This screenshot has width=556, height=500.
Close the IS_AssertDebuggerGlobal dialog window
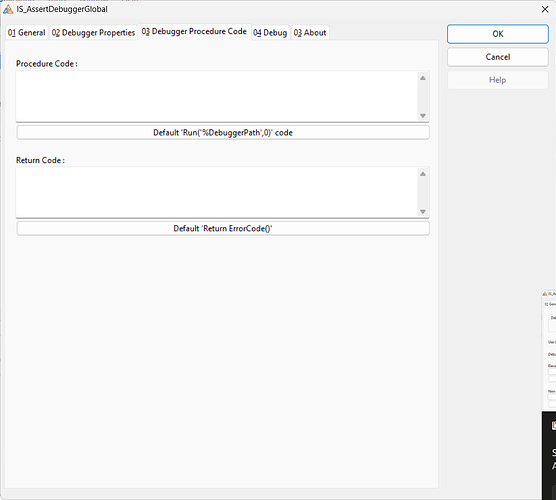545,9
